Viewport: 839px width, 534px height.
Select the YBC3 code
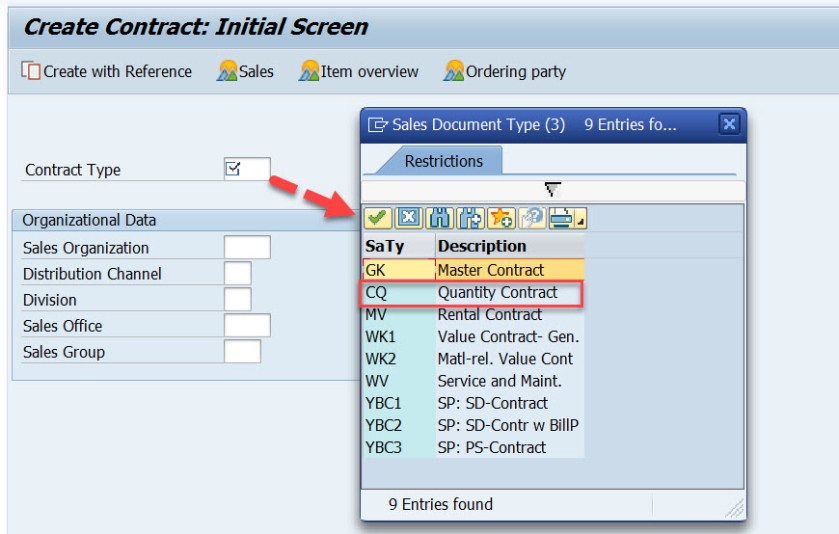(399, 447)
